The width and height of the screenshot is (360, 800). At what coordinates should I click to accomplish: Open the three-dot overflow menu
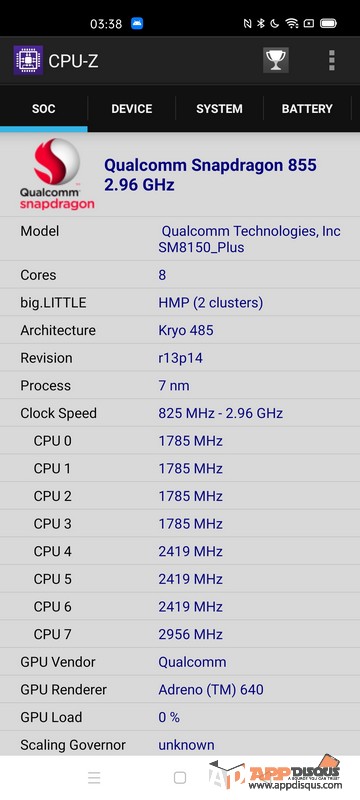[332, 61]
